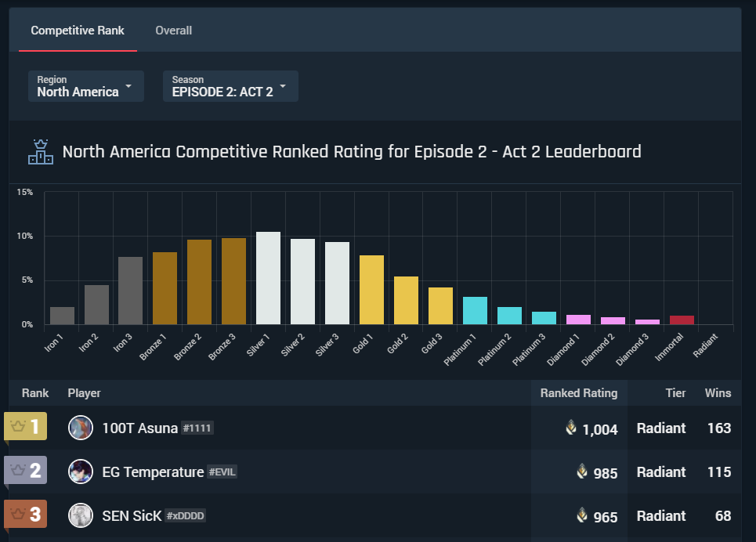Click the Iron 3 bar in chart
Screen dimensions: 756x542
131,291
